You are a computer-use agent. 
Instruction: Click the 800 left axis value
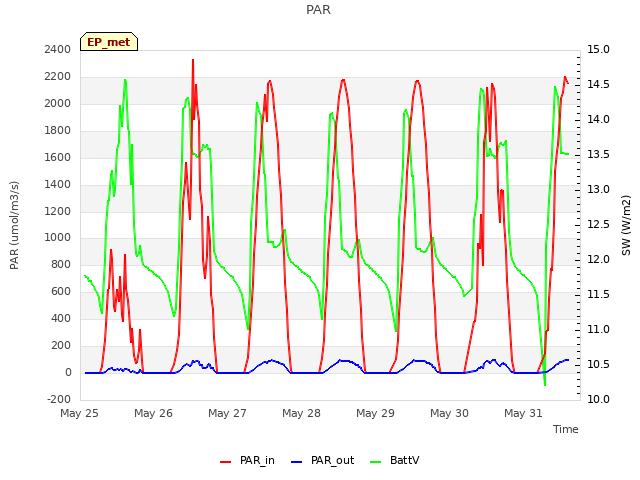tap(61, 264)
